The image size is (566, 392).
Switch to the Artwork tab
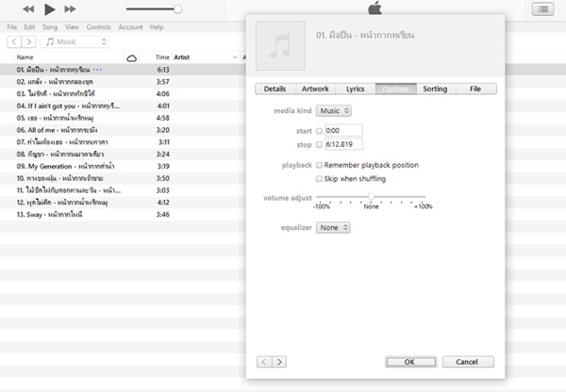[x=315, y=89]
